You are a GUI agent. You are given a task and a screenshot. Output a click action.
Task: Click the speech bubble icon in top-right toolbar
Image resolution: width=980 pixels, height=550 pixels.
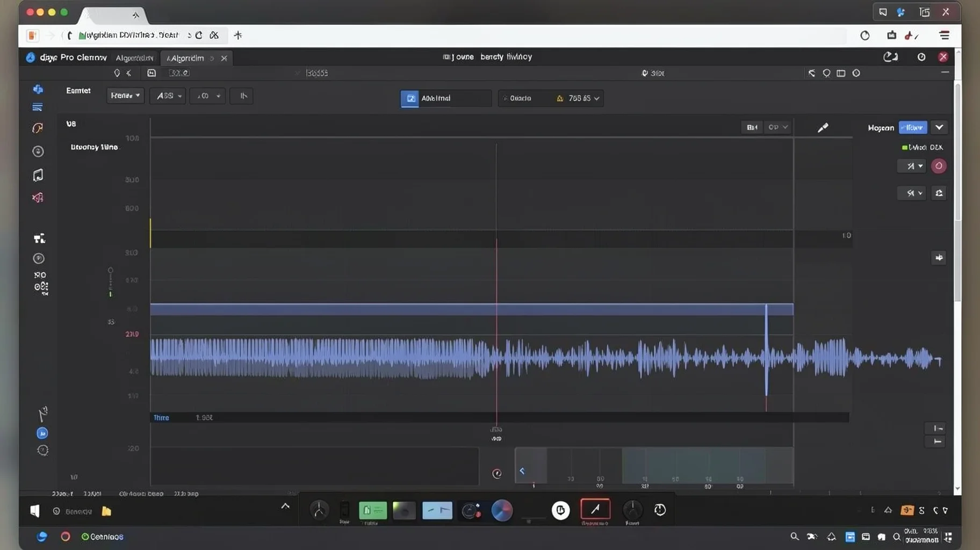point(826,73)
